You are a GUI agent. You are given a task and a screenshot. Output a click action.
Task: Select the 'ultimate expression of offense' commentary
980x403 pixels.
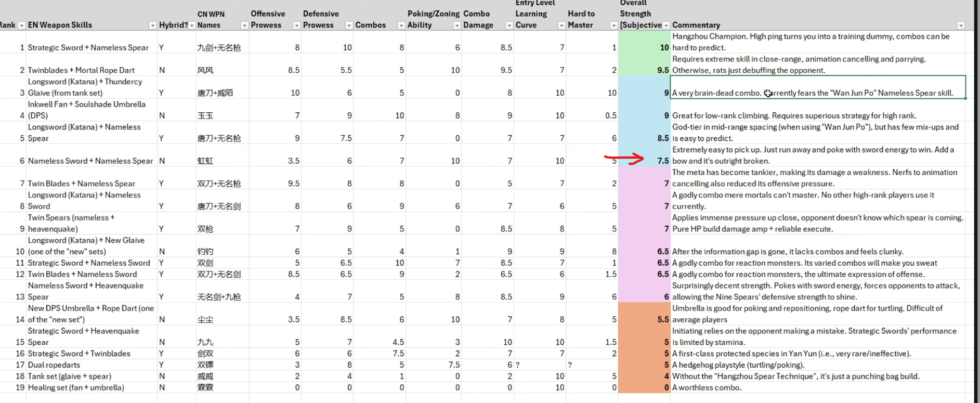pos(818,275)
